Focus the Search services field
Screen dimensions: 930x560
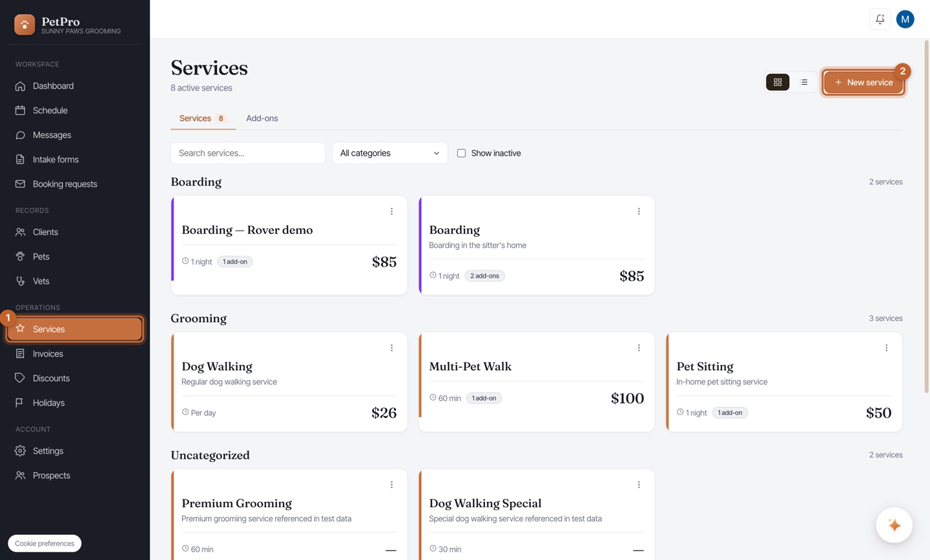click(x=248, y=153)
